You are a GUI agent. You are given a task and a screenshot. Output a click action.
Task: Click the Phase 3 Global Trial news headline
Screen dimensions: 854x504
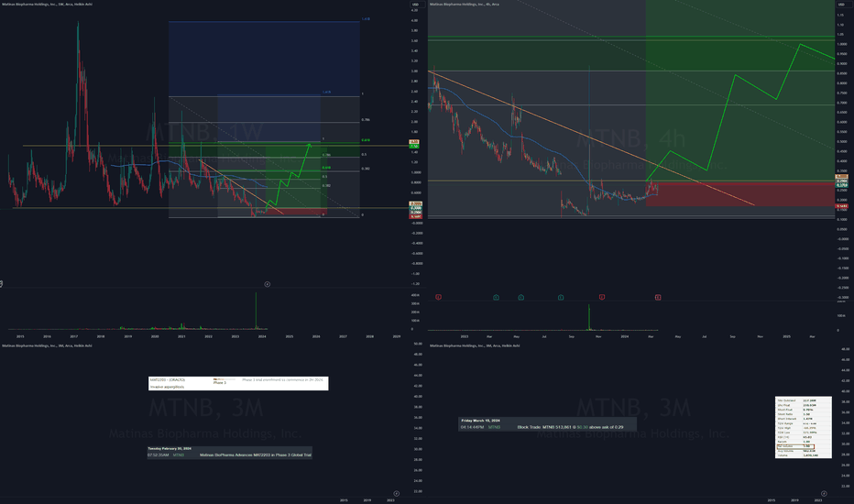pos(256,455)
